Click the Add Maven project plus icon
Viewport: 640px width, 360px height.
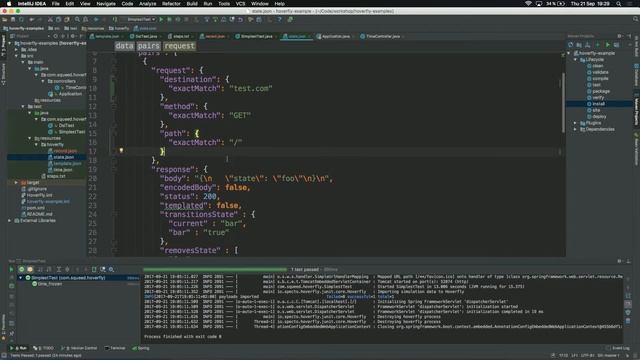598,45
